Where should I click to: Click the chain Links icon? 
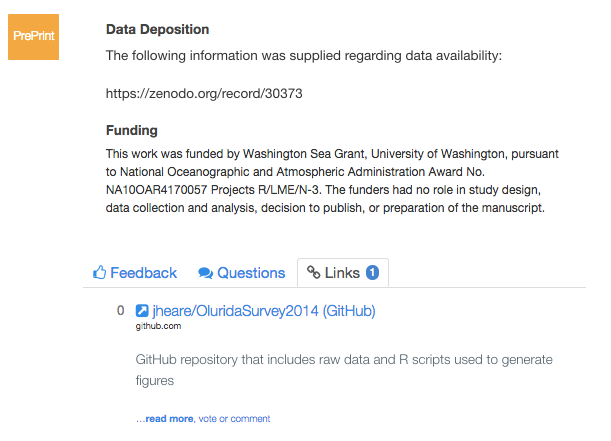(x=313, y=272)
